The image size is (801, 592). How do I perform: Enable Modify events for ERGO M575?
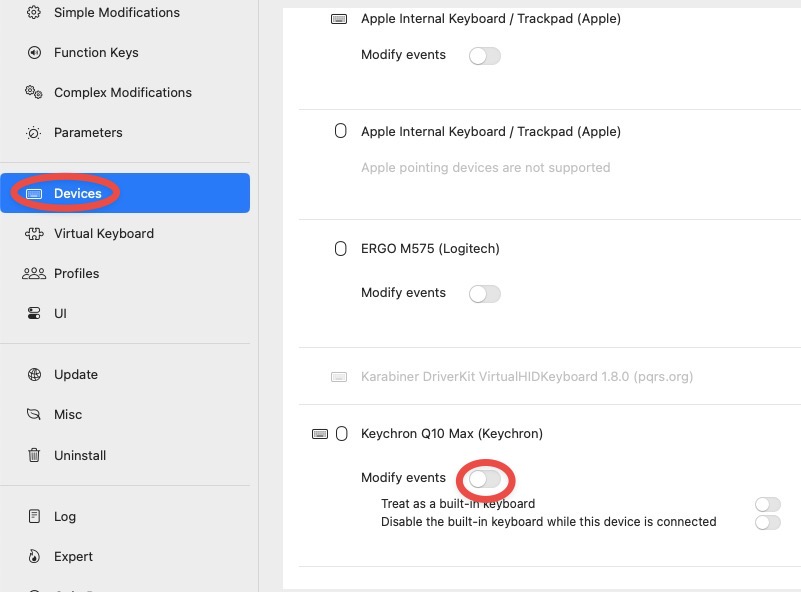click(485, 294)
